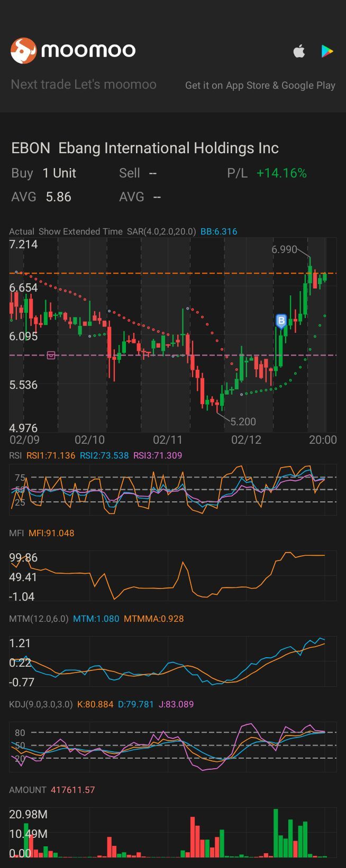346x868 pixels.
Task: Click the 5.200 low price label
Action: pos(243,422)
